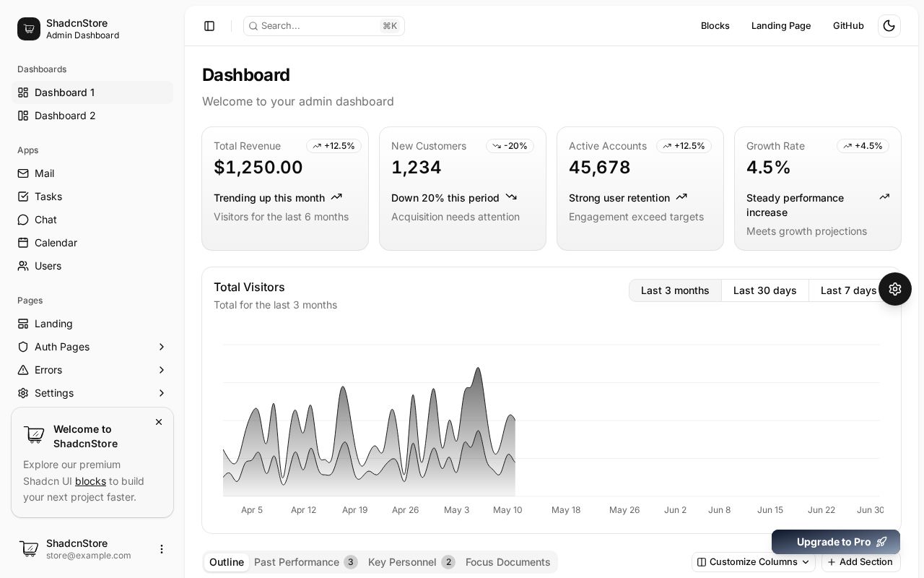Select Last 7 days range
The width and height of the screenshot is (924, 578).
849,290
